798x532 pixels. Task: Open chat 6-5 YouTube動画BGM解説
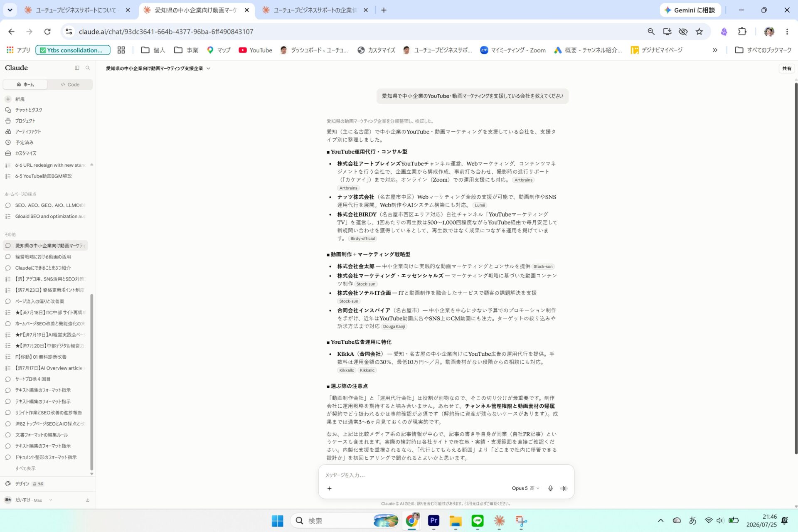pos(45,176)
